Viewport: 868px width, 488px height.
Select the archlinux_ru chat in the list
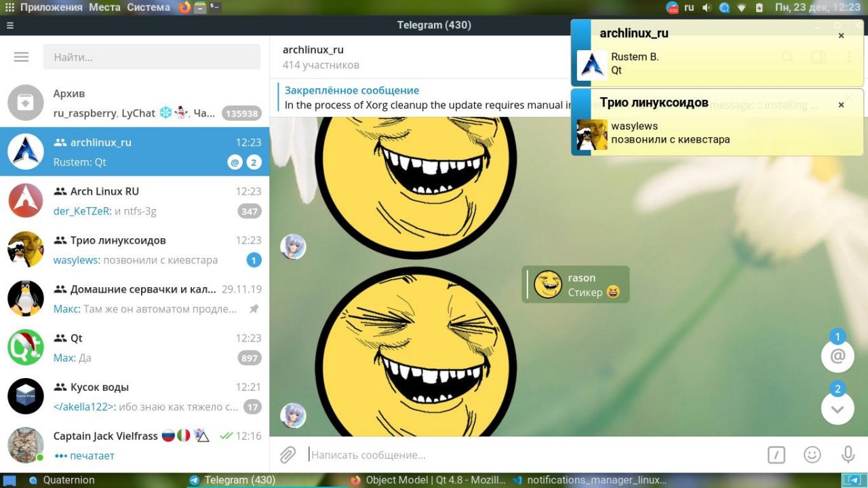point(135,152)
